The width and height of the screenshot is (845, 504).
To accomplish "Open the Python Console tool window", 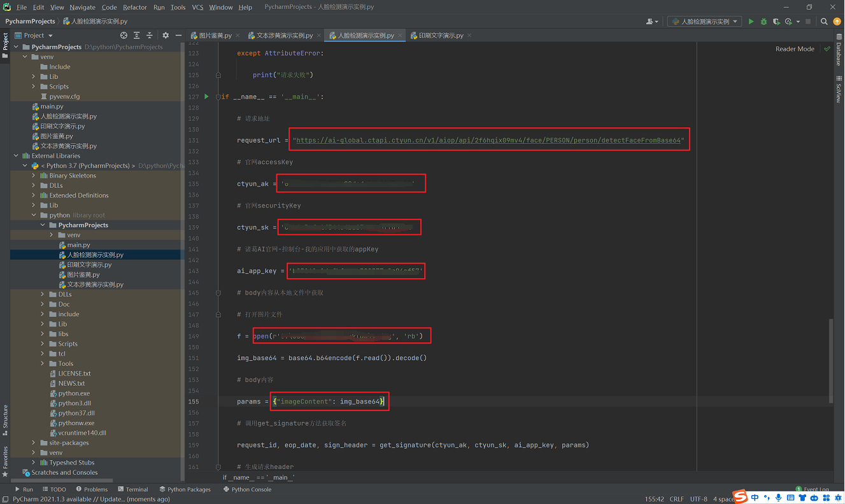I will click(247, 489).
